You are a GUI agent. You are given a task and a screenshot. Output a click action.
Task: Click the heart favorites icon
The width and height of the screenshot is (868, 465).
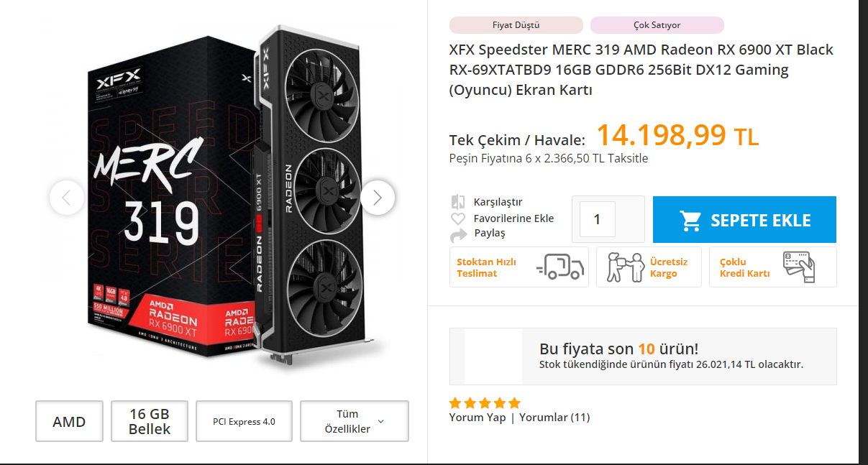pyautogui.click(x=458, y=218)
